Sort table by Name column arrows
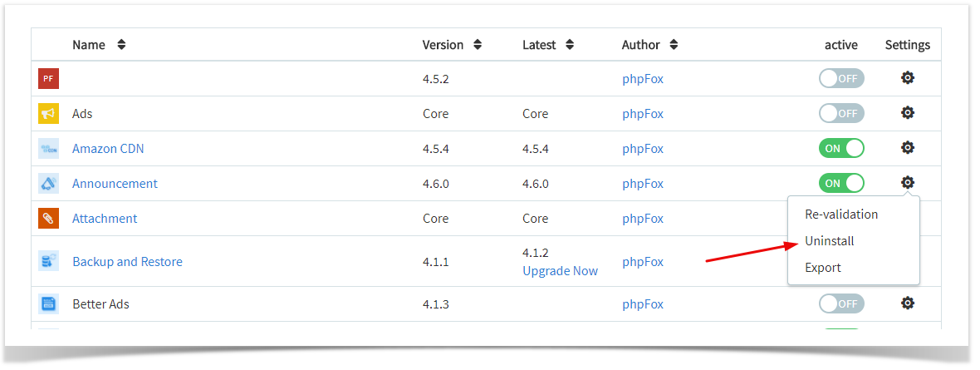This screenshot has width=980, height=370. pos(121,45)
